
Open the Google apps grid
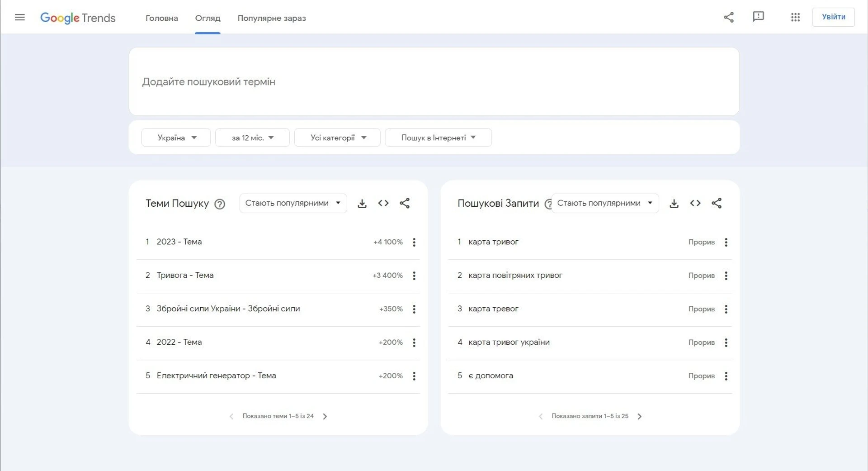795,17
